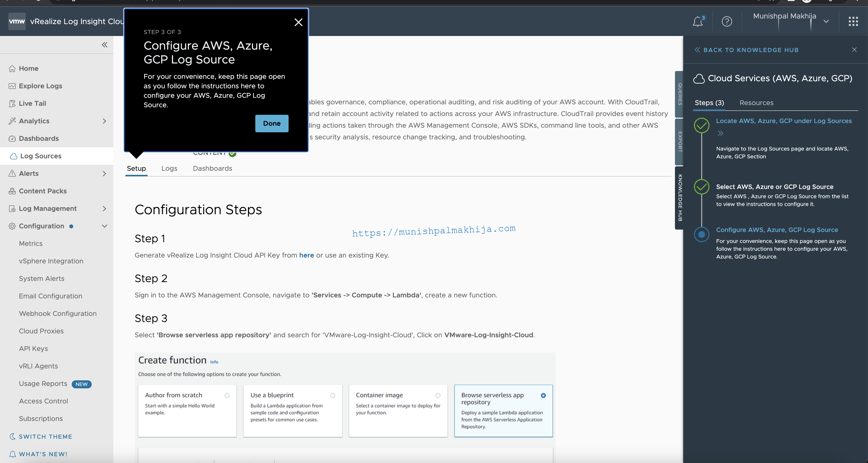Screen dimensions: 868x463
Task: Open the Steps (3) tab
Action: (709, 103)
